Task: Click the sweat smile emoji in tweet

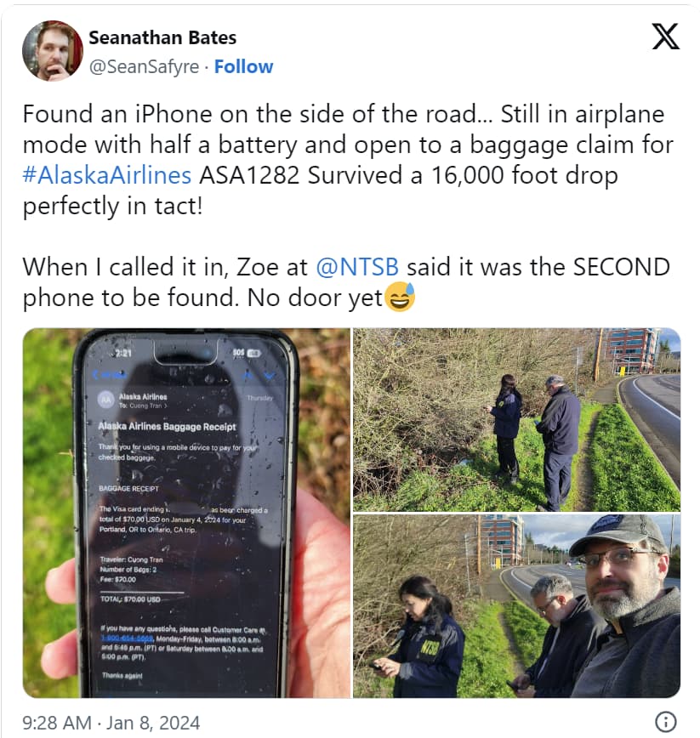Action: coord(400,297)
